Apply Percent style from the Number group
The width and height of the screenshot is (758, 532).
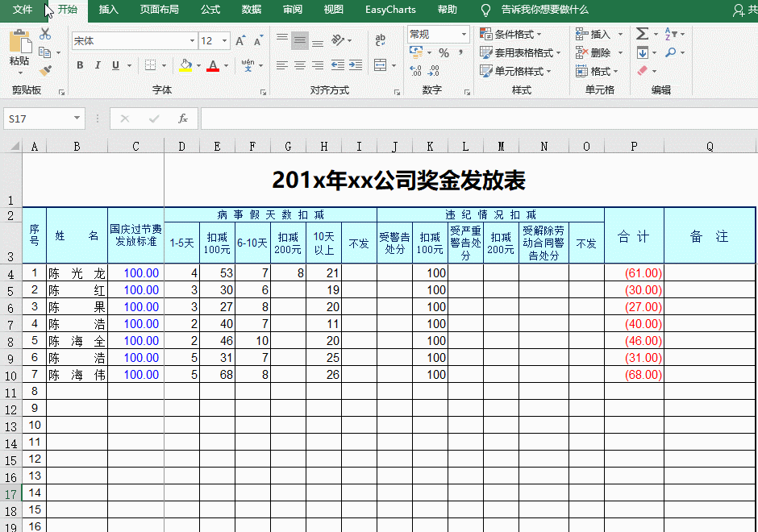[x=444, y=53]
